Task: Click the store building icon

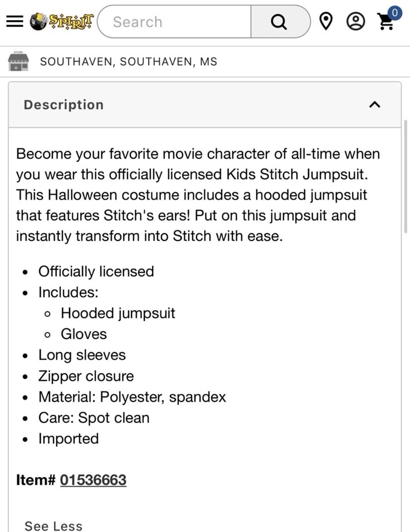Action: click(x=18, y=61)
